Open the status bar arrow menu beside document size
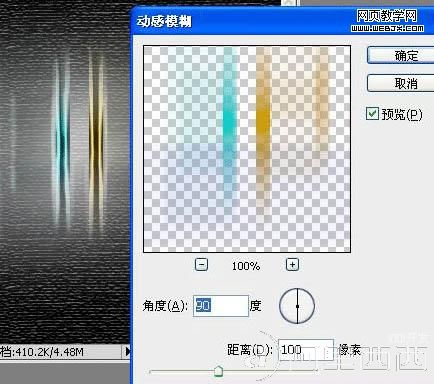The height and width of the screenshot is (384, 434). pos(127,351)
